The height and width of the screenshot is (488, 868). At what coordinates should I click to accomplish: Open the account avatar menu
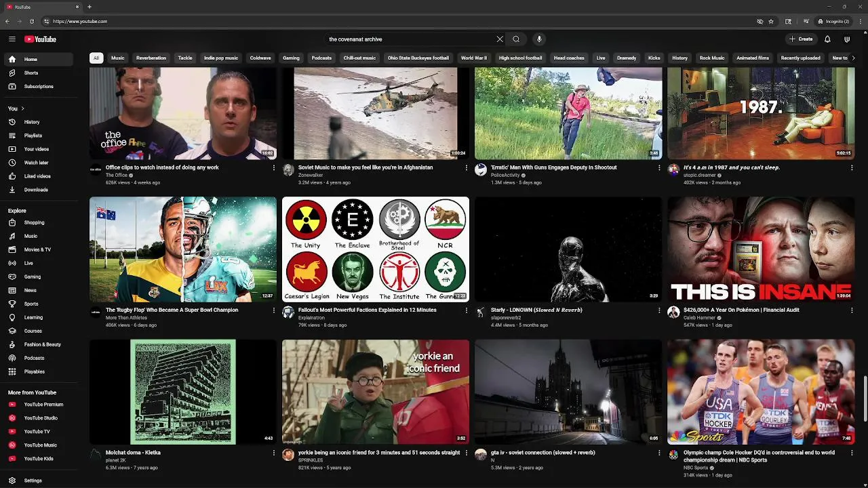(847, 39)
